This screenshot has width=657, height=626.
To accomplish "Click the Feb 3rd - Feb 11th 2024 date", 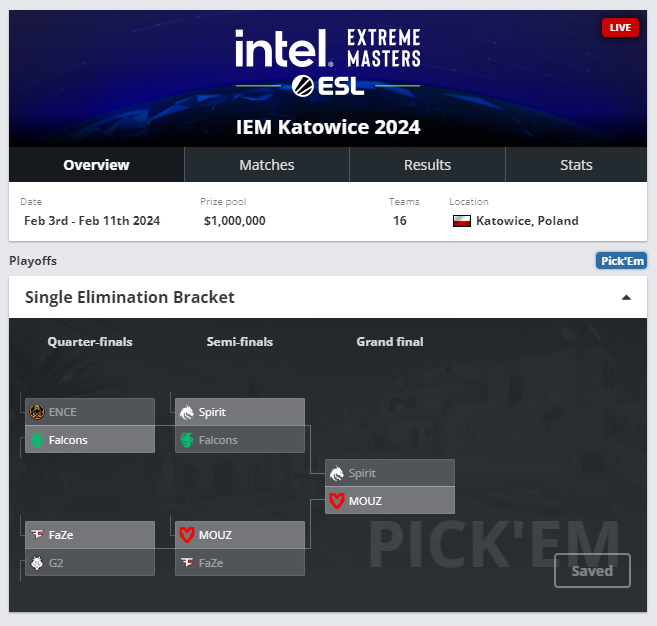I will pos(92,221).
